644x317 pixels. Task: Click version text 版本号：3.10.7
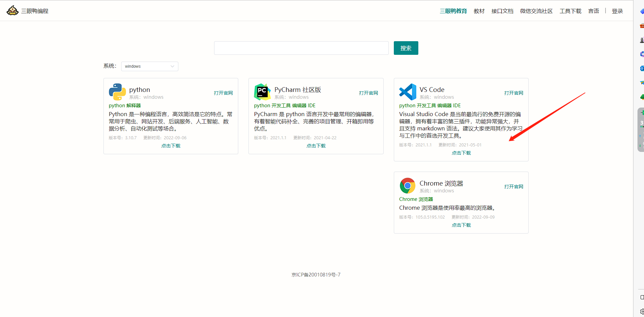[123, 138]
